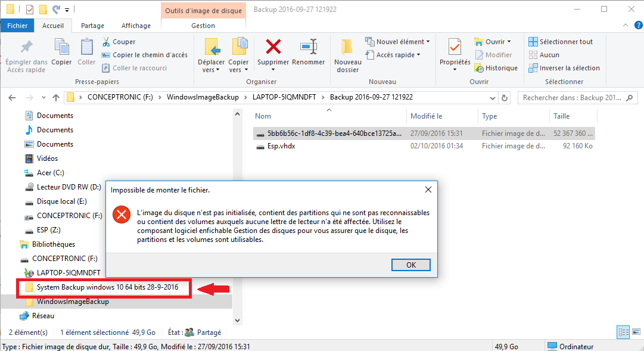Click Inverser la sélection
The width and height of the screenshot is (644, 351).
(564, 68)
